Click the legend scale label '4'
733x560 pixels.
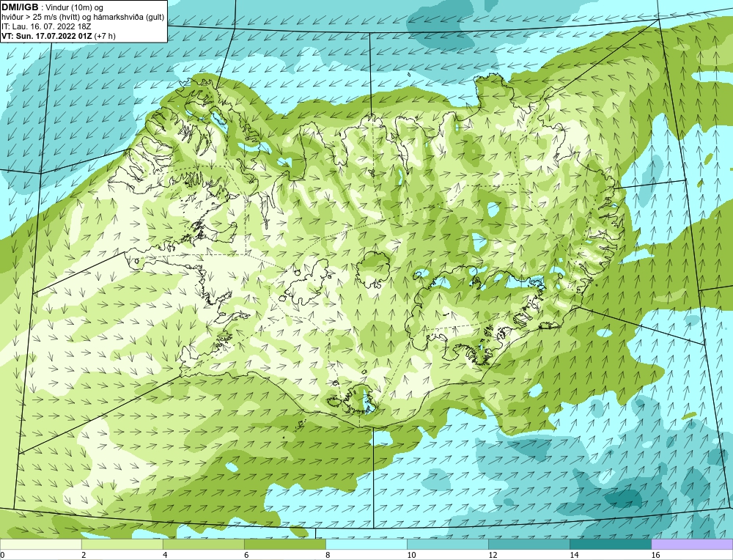165,555
